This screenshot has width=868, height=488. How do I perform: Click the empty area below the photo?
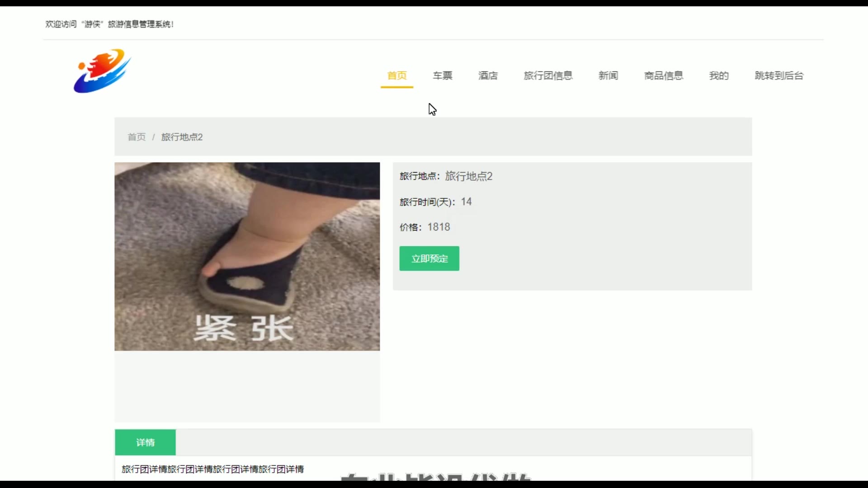[x=247, y=386]
